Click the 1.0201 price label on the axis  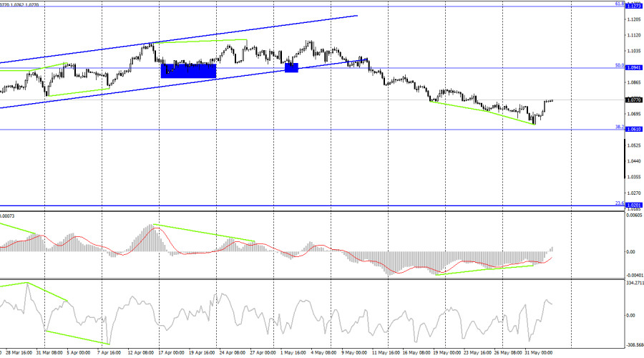coord(633,205)
